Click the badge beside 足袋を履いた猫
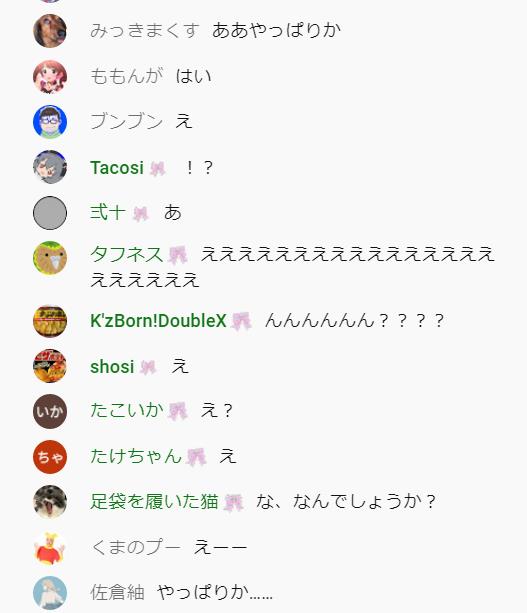The height and width of the screenshot is (613, 527). coord(234,502)
